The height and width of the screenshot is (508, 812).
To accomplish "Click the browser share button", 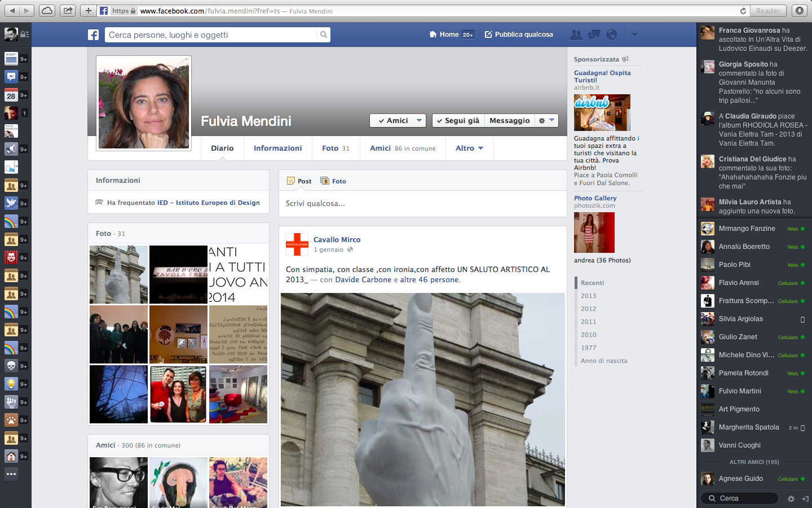I will point(68,11).
